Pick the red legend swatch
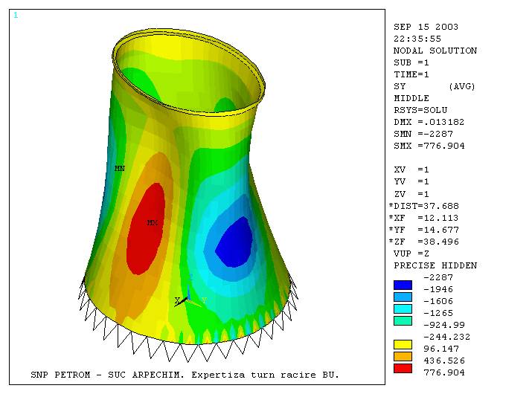Screen dimensions: 532x394 tap(402, 368)
